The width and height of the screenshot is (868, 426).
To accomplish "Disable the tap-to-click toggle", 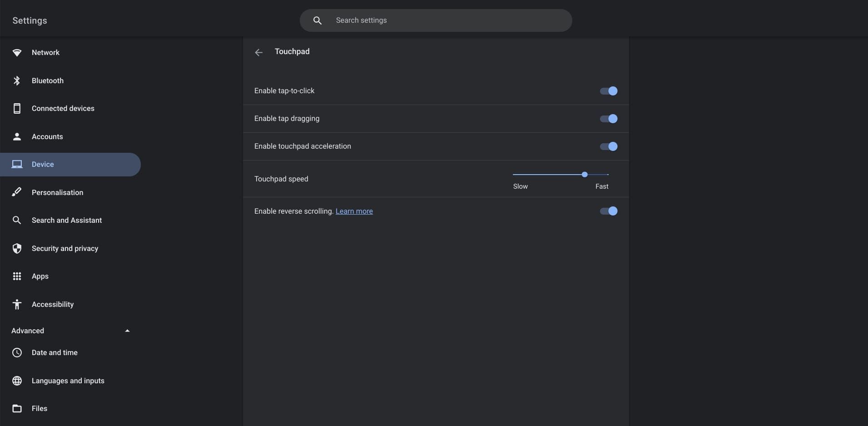I will point(608,91).
